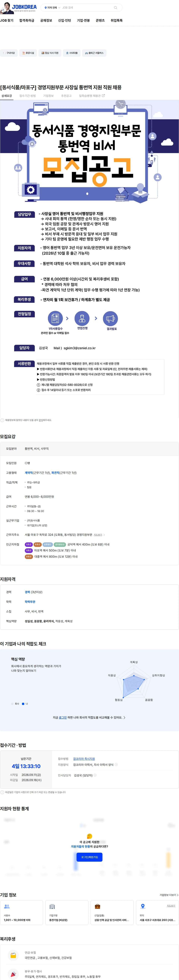Open the 합격축하금 menu

(27, 21)
